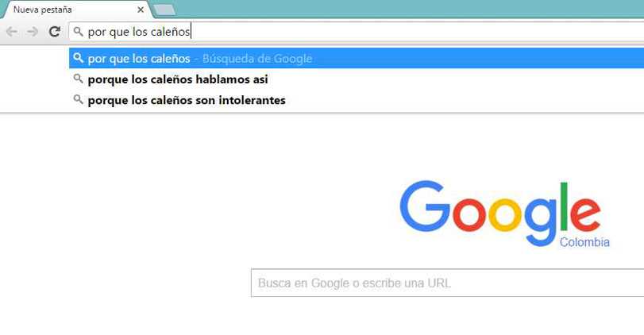Click the search icon beside 'son intolerantes' suggestion
644x335 pixels.
tap(78, 99)
